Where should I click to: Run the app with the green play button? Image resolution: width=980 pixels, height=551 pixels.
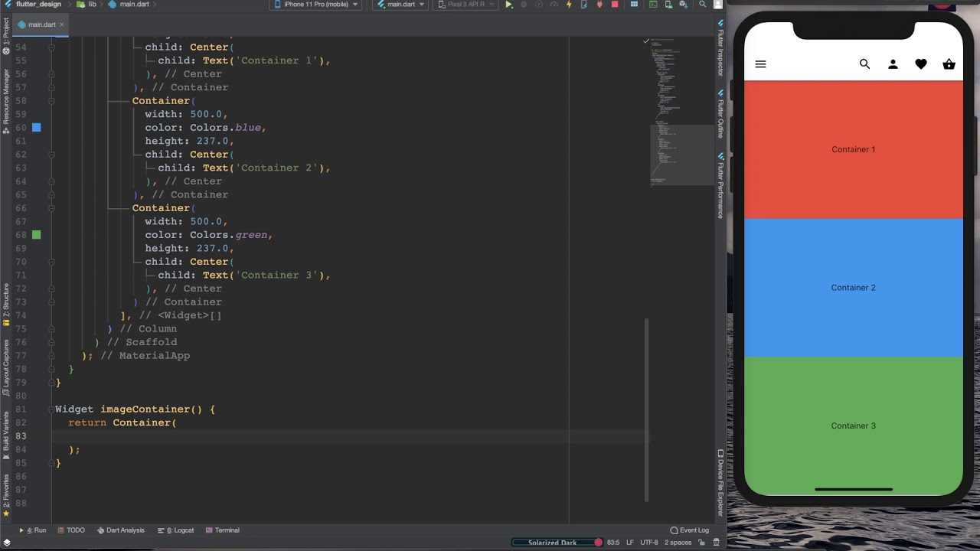(508, 5)
